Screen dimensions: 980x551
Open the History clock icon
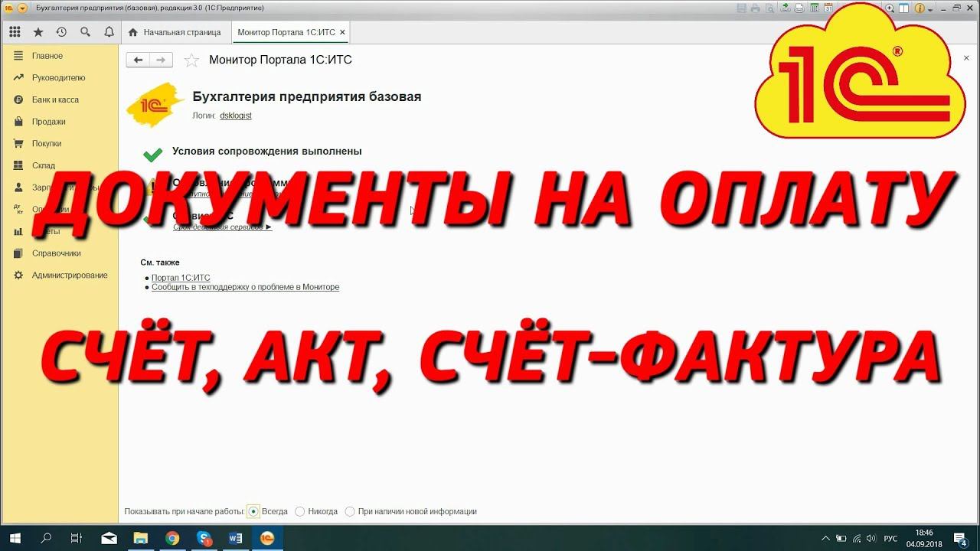61,32
